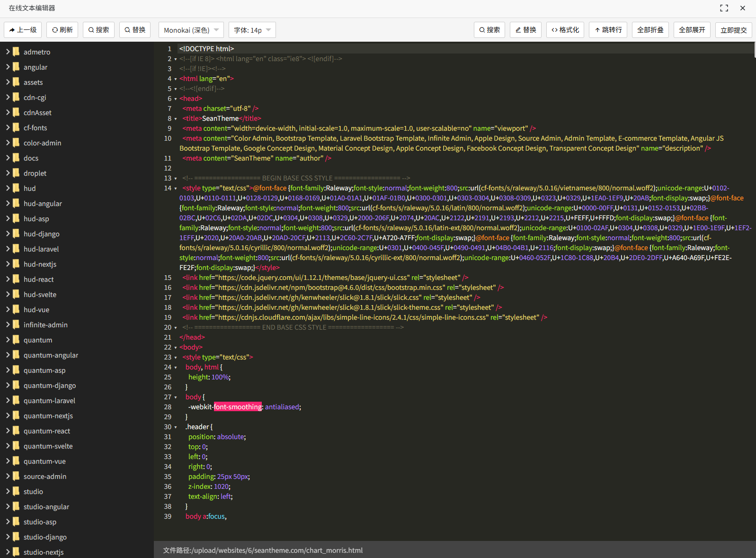Fold the style block at line 14
The image size is (756, 558).
pos(176,189)
